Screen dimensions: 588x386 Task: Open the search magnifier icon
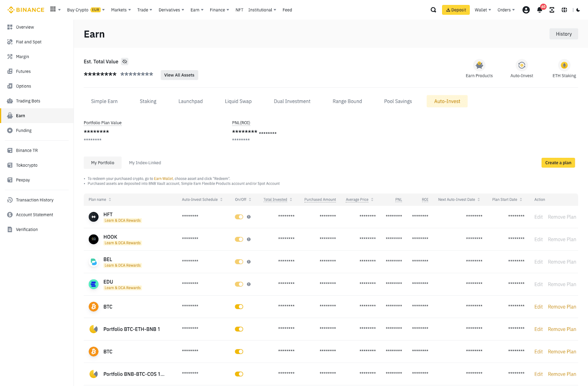[433, 10]
